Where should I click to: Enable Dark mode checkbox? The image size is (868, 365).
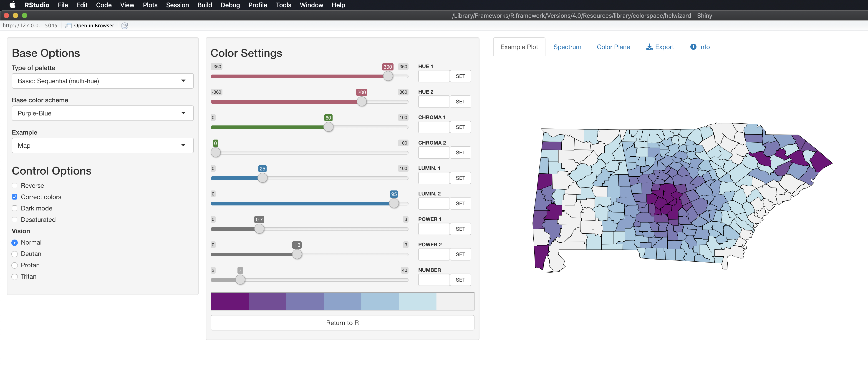click(15, 208)
